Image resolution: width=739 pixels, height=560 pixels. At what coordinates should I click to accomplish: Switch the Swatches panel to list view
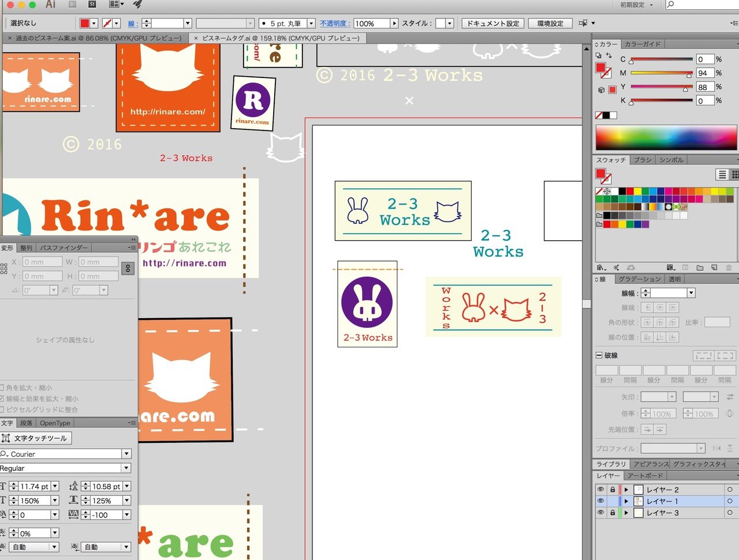point(722,174)
